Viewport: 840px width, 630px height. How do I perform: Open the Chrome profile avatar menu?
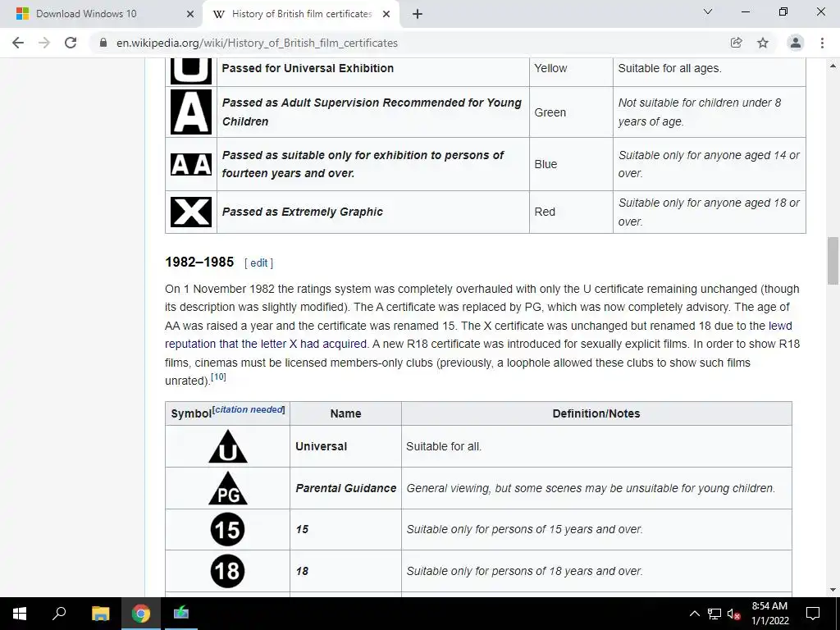pos(796,43)
